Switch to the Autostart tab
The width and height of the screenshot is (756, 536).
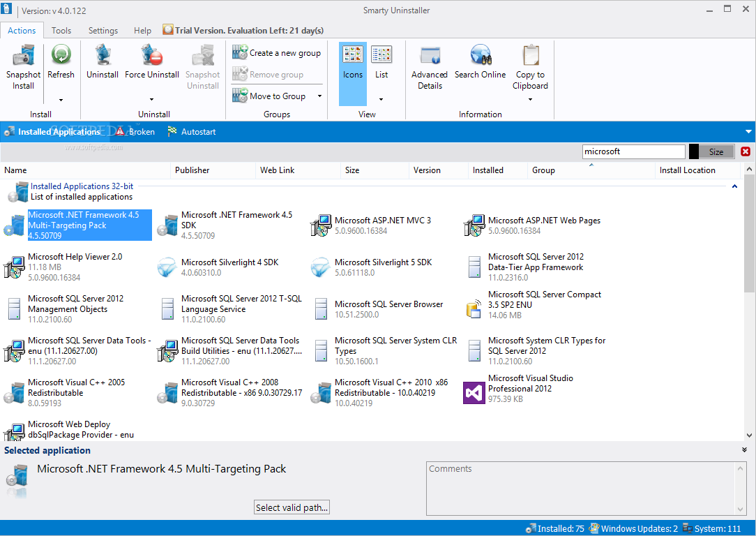coord(192,132)
